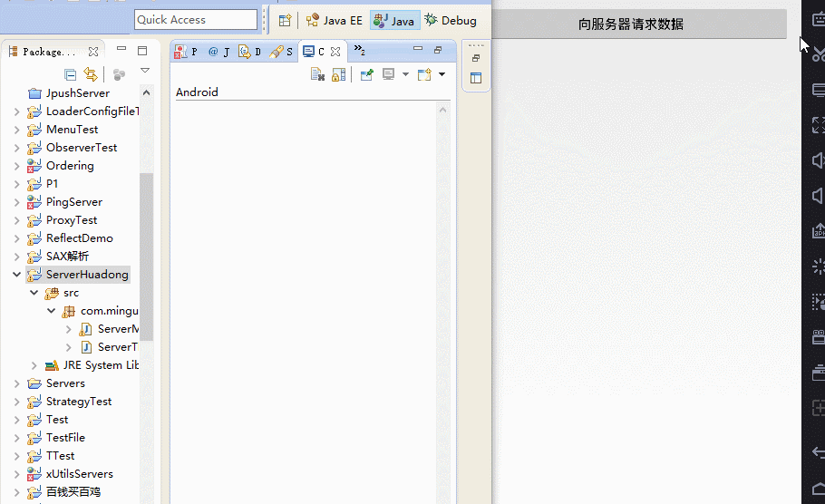
Task: Open the Display Selected Console dropdown arrow
Action: click(405, 74)
